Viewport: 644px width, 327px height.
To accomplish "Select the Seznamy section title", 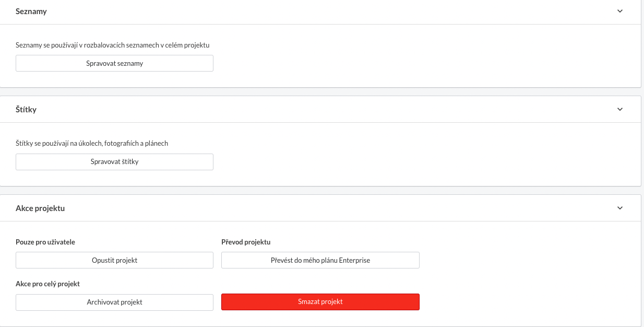I will (31, 11).
